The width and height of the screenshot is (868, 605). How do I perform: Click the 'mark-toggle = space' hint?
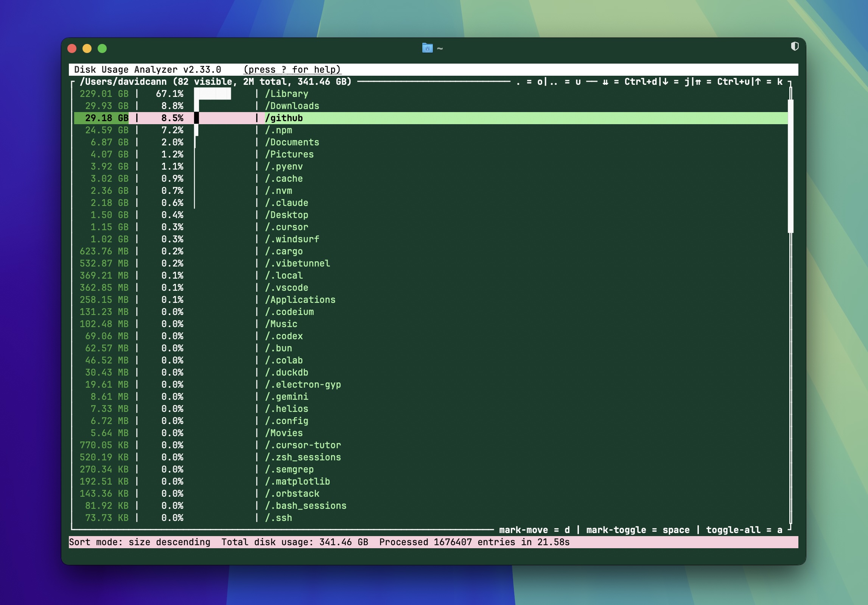point(638,530)
